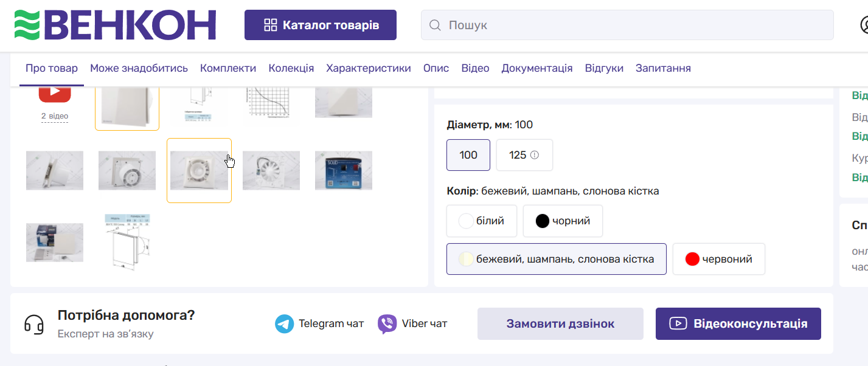Start a Відеоконсультація
The height and width of the screenshot is (366, 868).
pos(738,323)
